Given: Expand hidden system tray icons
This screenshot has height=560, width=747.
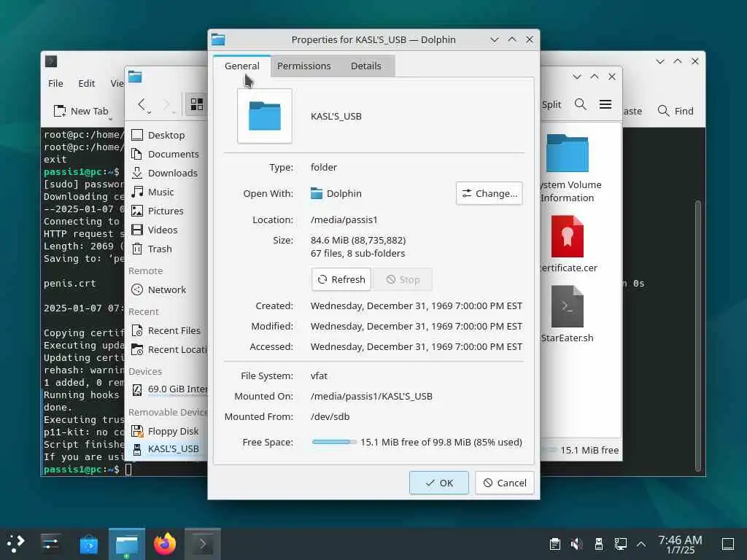Looking at the screenshot, I should pyautogui.click(x=641, y=544).
